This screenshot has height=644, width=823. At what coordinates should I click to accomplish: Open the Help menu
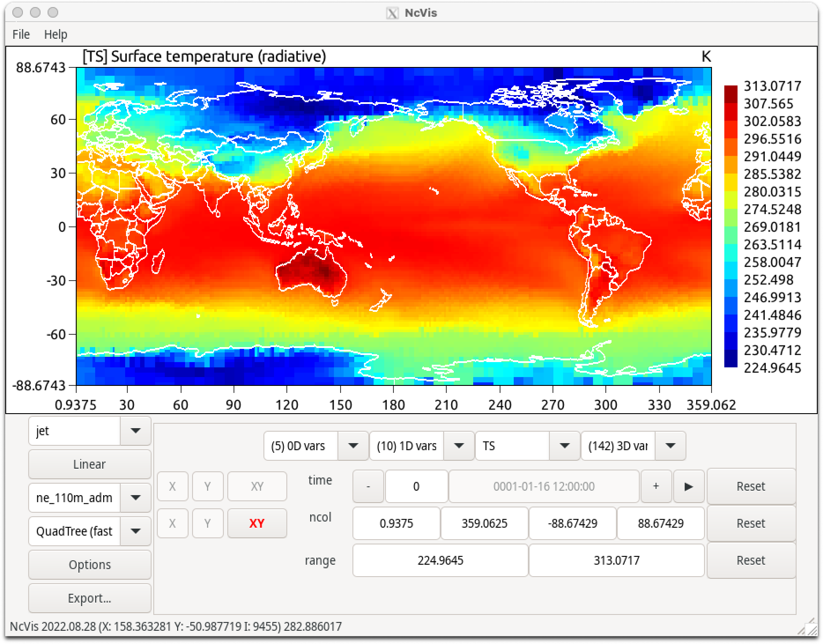coord(56,34)
